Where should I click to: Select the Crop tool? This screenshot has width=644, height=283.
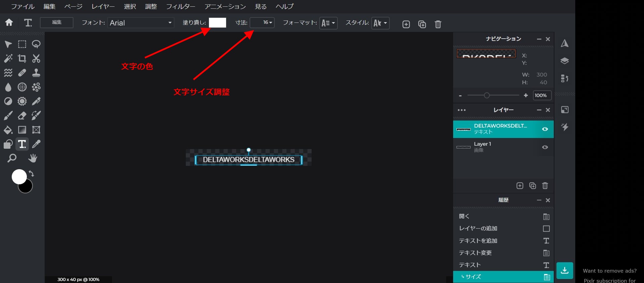tap(22, 58)
